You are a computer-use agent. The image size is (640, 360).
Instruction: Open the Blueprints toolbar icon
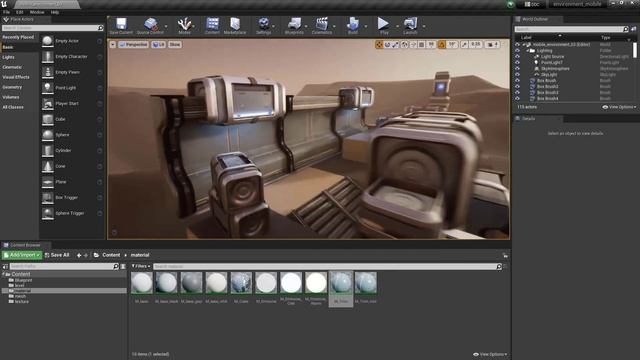[294, 24]
